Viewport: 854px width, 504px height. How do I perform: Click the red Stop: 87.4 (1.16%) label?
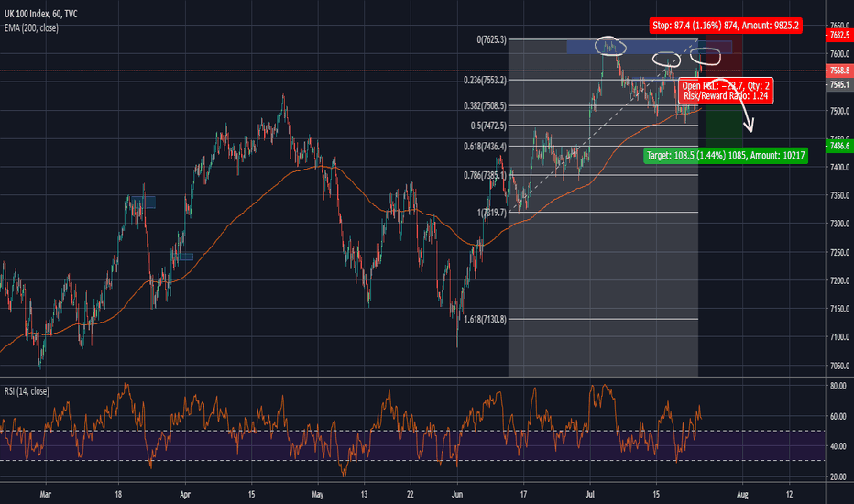[726, 26]
